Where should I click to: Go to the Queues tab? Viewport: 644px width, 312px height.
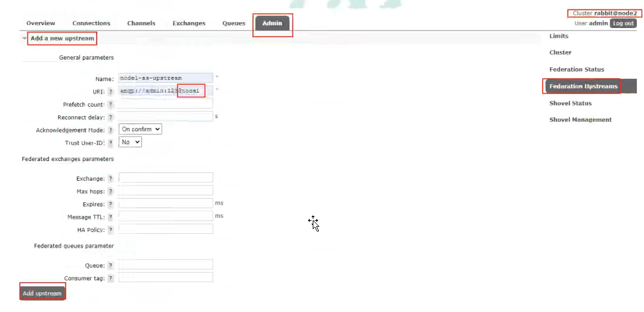pos(234,23)
